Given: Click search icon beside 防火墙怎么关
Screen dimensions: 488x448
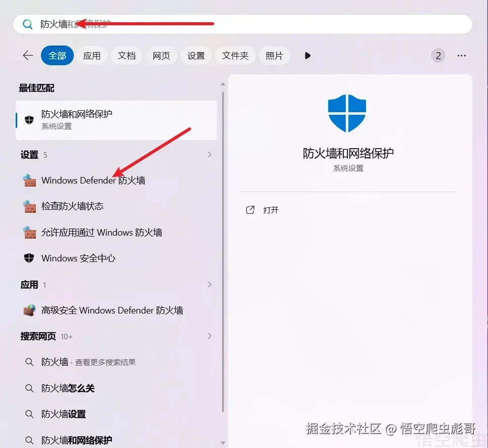Looking at the screenshot, I should coord(29,388).
